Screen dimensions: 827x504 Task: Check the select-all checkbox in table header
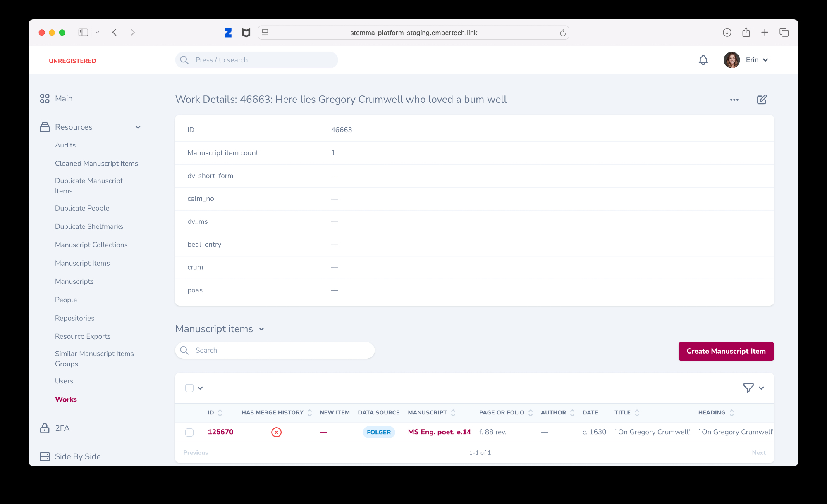pos(189,388)
